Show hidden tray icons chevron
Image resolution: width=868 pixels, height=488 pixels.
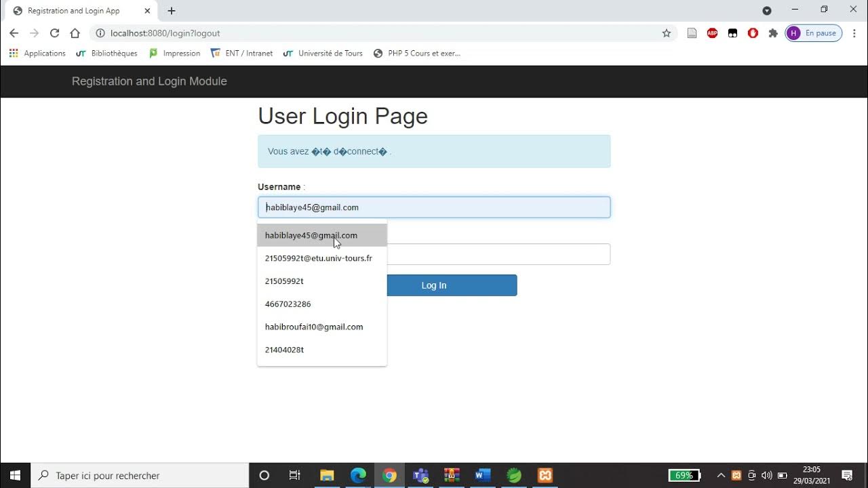pyautogui.click(x=721, y=476)
